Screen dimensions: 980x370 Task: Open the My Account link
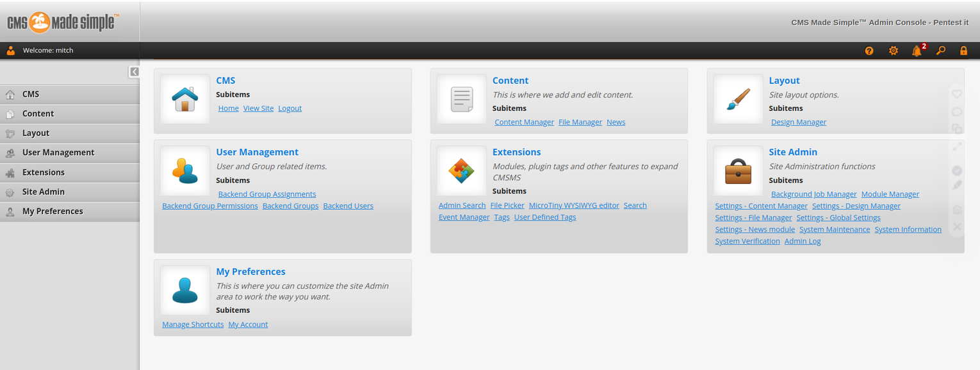point(248,324)
